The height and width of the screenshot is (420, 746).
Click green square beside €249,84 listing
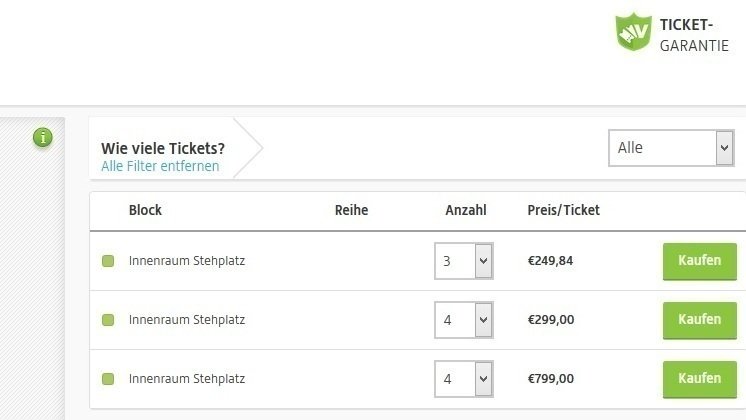(108, 262)
